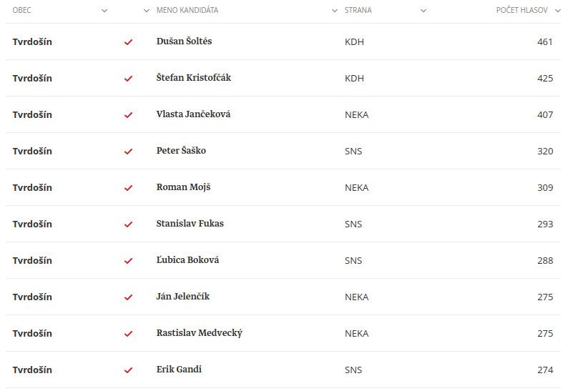Click the Počet hlasov column header

[521, 11]
